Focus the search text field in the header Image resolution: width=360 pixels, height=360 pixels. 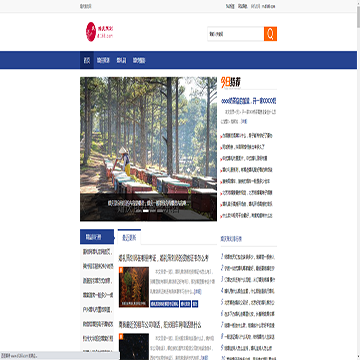(236, 34)
